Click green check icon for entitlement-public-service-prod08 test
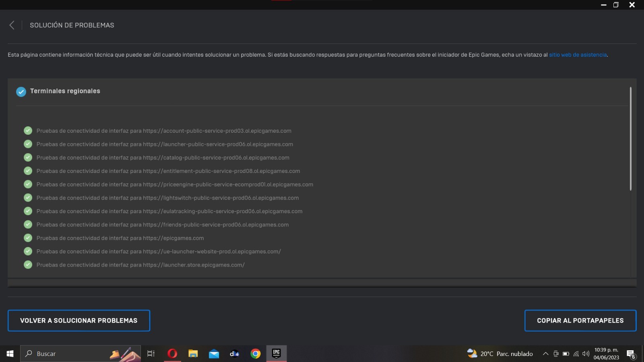 point(28,171)
